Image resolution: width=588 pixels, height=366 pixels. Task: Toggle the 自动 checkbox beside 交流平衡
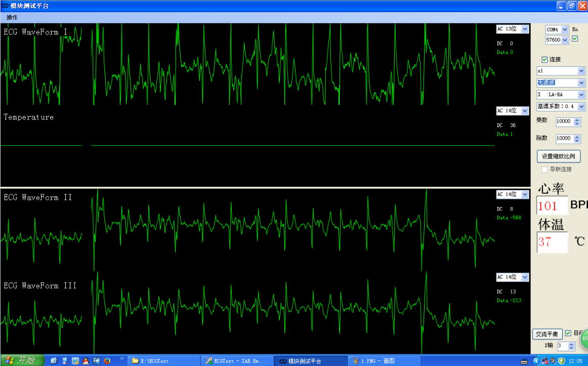pos(568,333)
